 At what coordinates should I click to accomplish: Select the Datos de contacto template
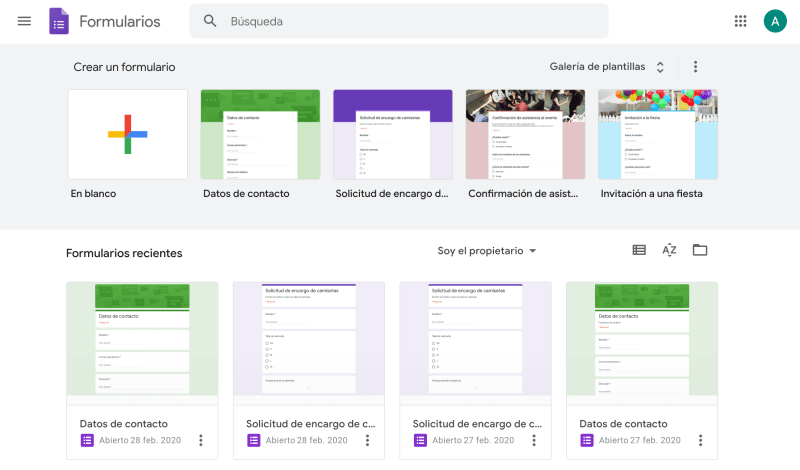260,134
